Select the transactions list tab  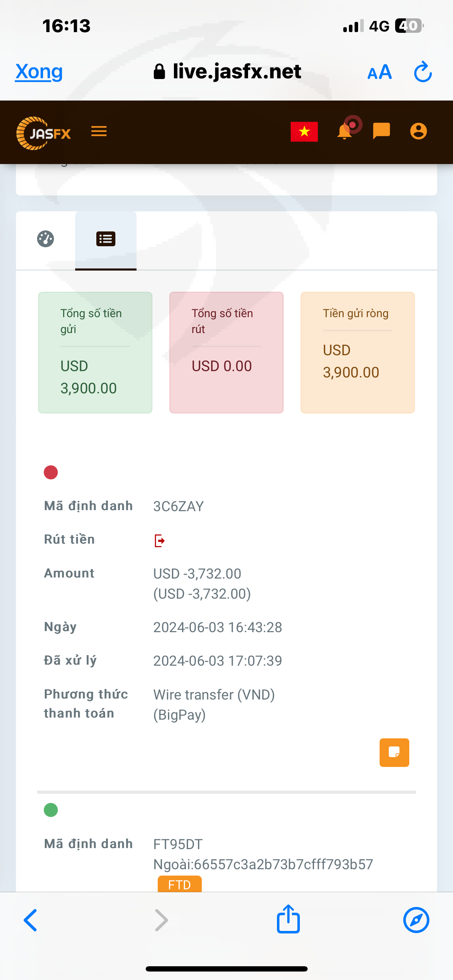pyautogui.click(x=106, y=239)
